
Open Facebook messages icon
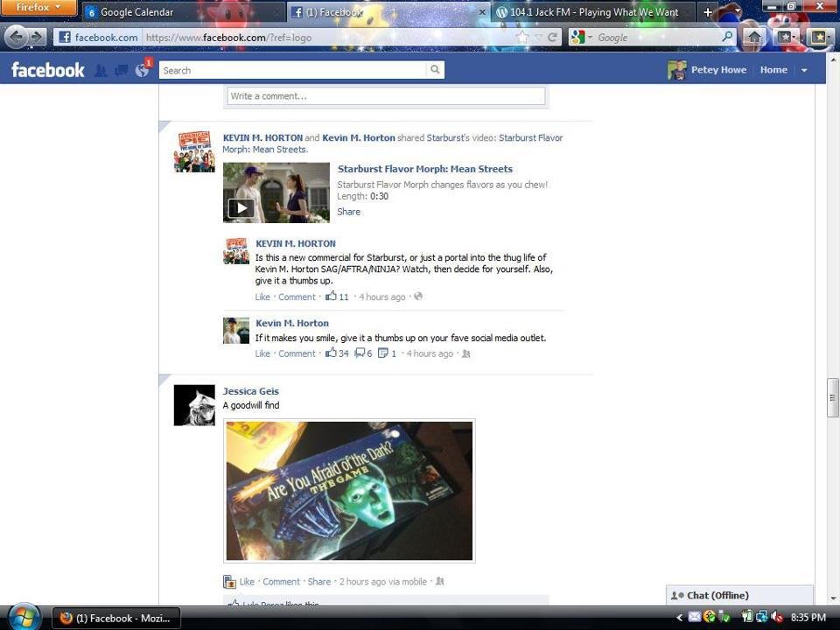click(x=121, y=70)
